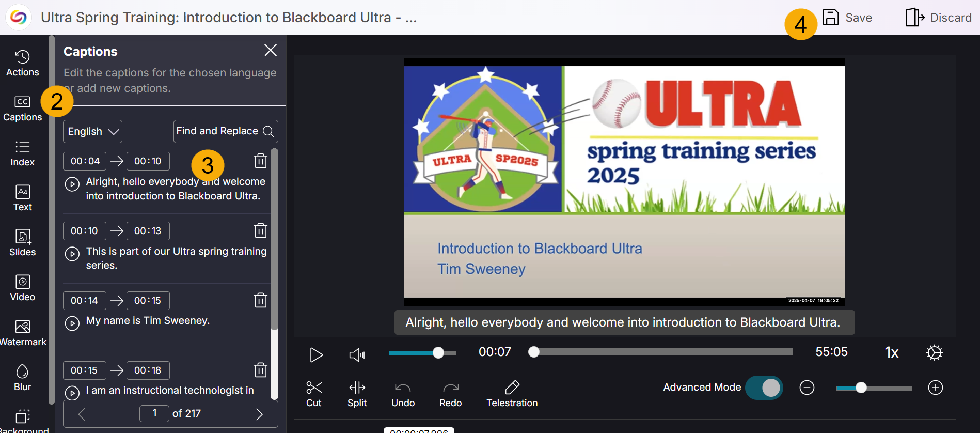Click the video preview slide

coord(624,181)
